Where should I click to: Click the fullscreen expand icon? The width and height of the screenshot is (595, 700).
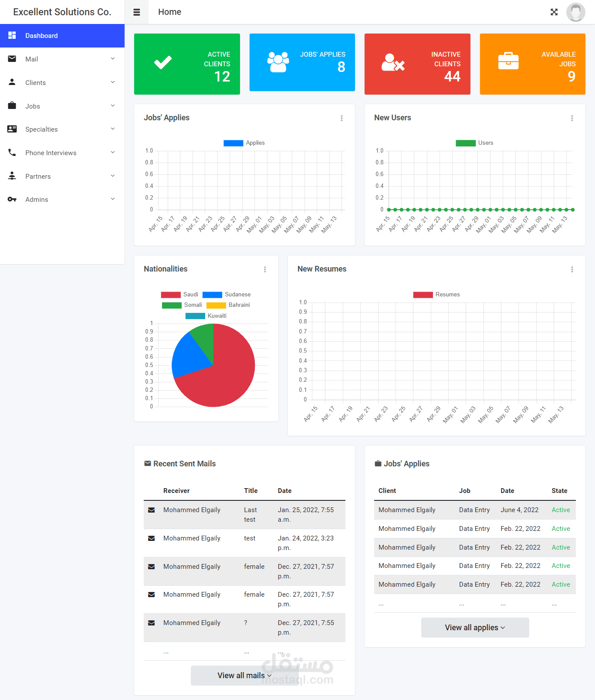click(554, 12)
